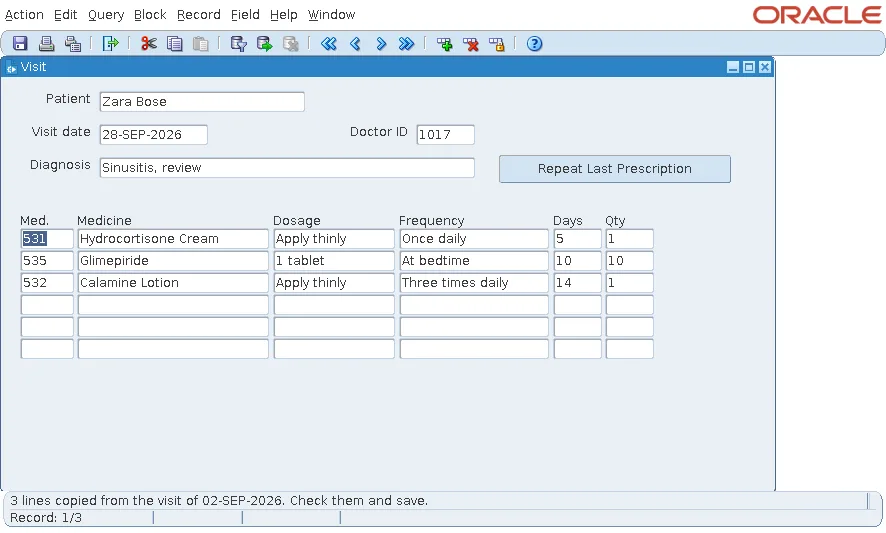This screenshot has height=533, width=886.
Task: Open the Field menu
Action: [245, 15]
